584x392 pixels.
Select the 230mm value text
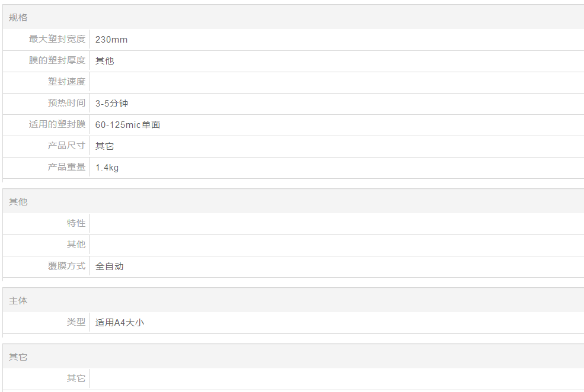coord(111,40)
